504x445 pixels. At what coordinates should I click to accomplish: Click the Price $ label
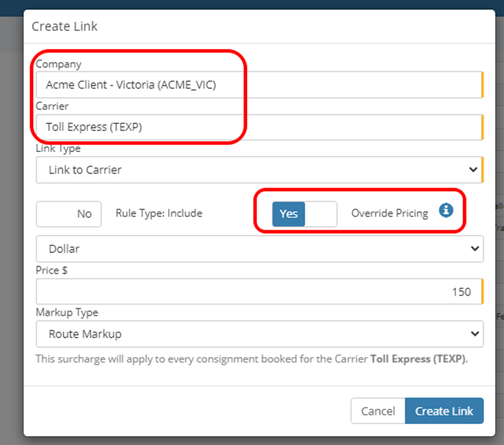[x=52, y=270]
